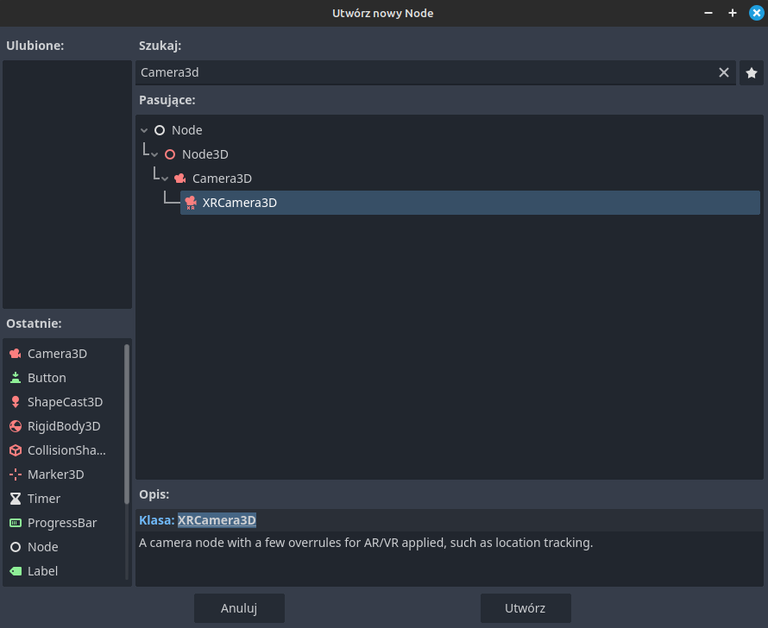Select the XRCamera3D icon in results

191,203
